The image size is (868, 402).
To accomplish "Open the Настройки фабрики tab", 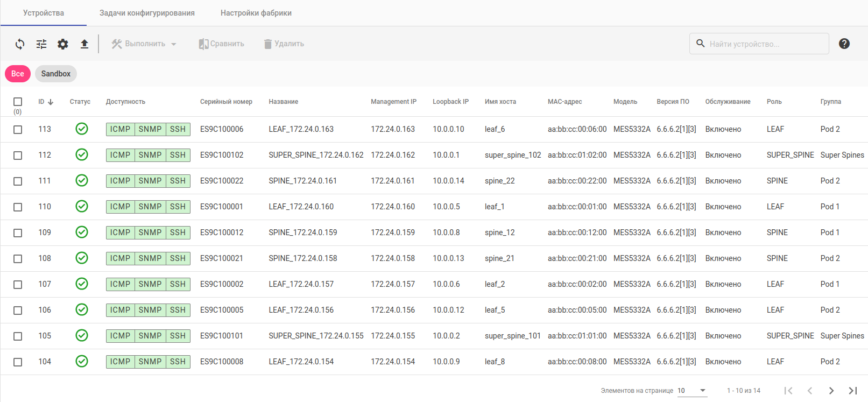I will point(256,13).
